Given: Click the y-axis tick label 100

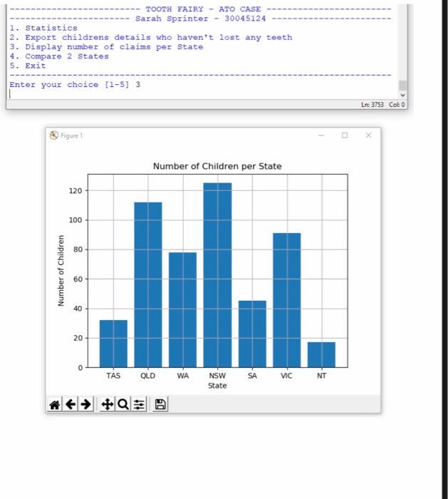Looking at the screenshot, I should pyautogui.click(x=75, y=220).
